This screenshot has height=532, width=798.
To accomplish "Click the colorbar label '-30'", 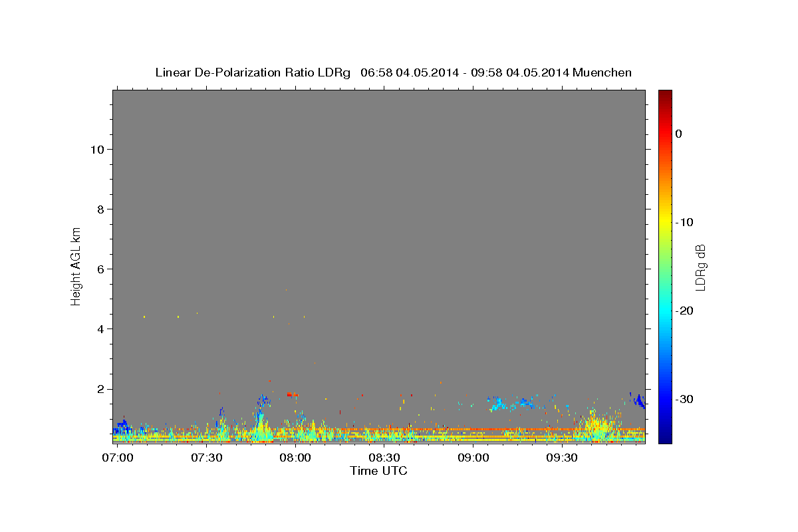I will click(x=684, y=399).
